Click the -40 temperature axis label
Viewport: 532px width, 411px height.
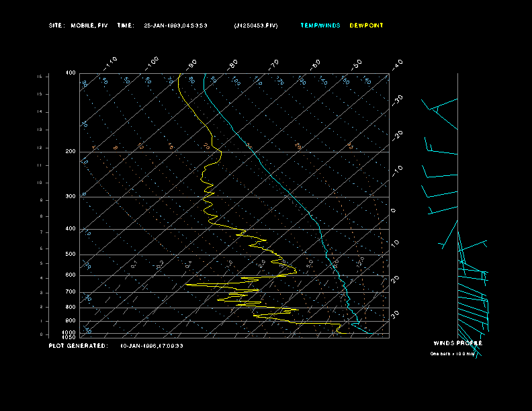(397, 64)
